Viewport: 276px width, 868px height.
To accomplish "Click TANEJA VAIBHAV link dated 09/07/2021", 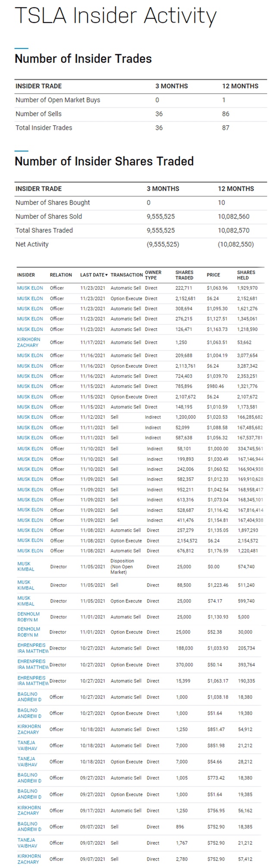I will pos(26,843).
